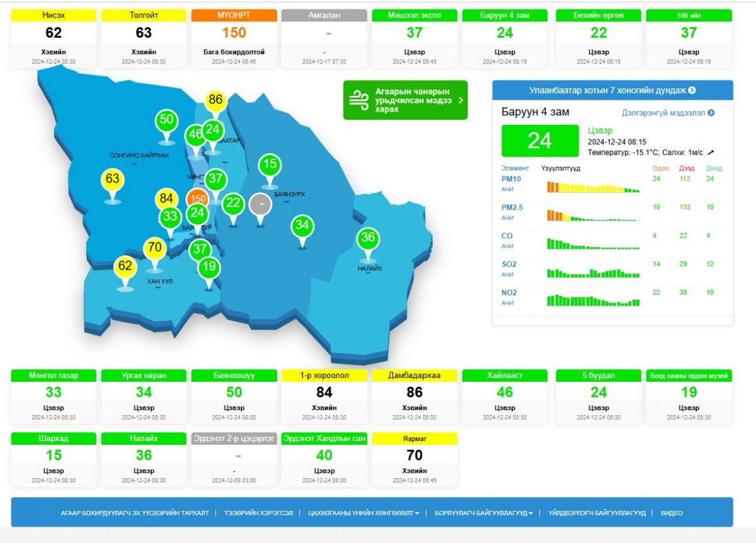Image resolution: width=756 pixels, height=543 pixels.
Task: Expand ЦАХИЛГААНЫ ҮНИЙН ХӨНГӨЛӨЛТ dropdown menu
Action: click(364, 513)
